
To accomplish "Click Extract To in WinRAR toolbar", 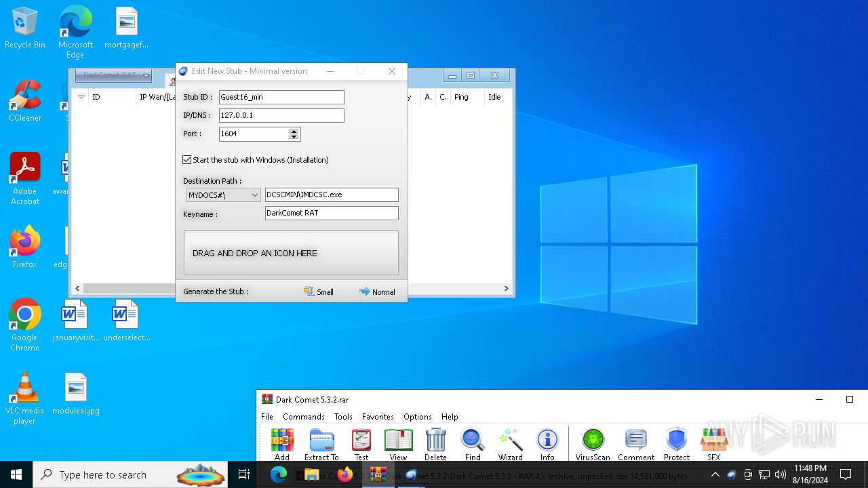I will (321, 444).
